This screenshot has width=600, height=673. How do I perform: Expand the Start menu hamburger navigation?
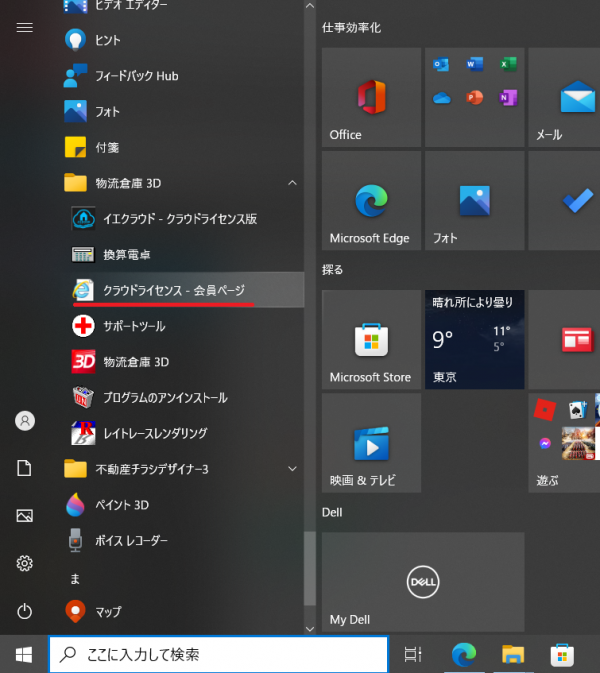25,27
